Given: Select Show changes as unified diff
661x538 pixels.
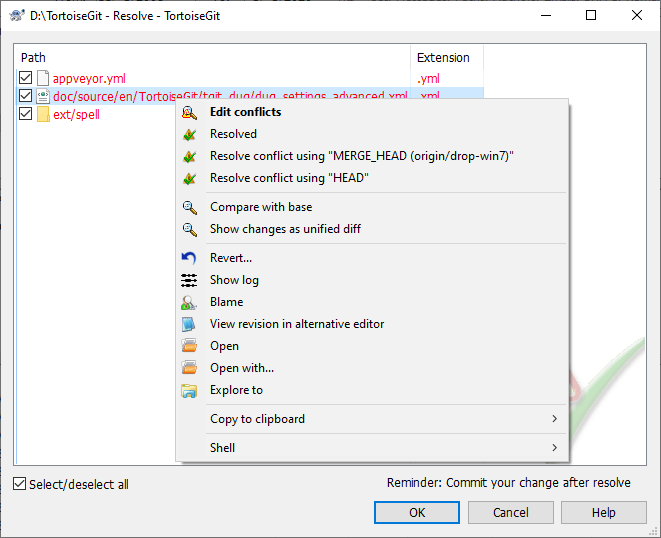Looking at the screenshot, I should click(285, 229).
